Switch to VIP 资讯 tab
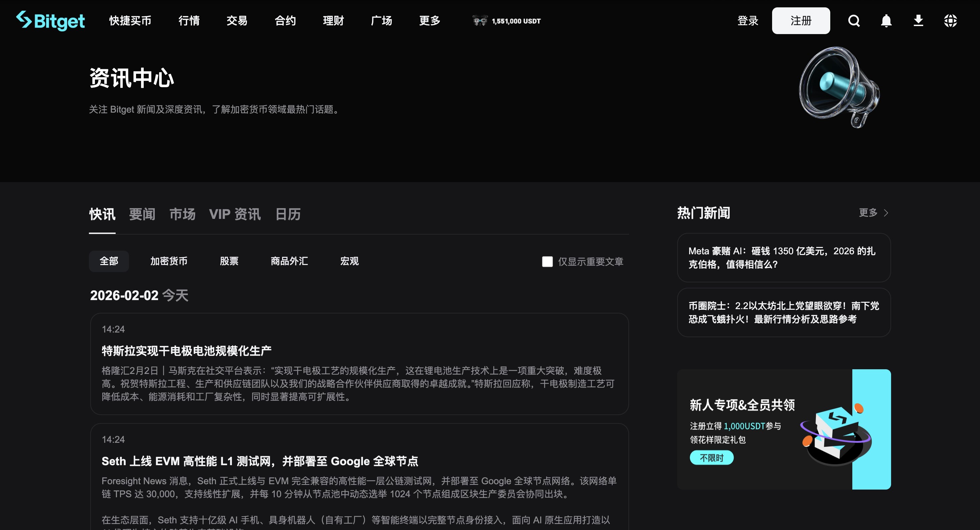 (x=235, y=214)
